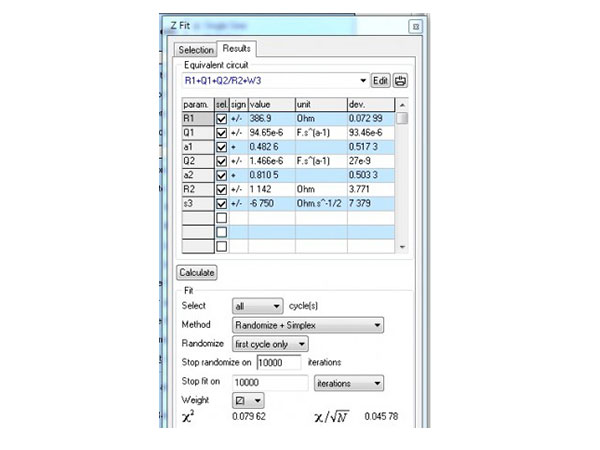600x450 pixels.
Task: Click the Stop randomize on iterations field
Action: [285, 363]
